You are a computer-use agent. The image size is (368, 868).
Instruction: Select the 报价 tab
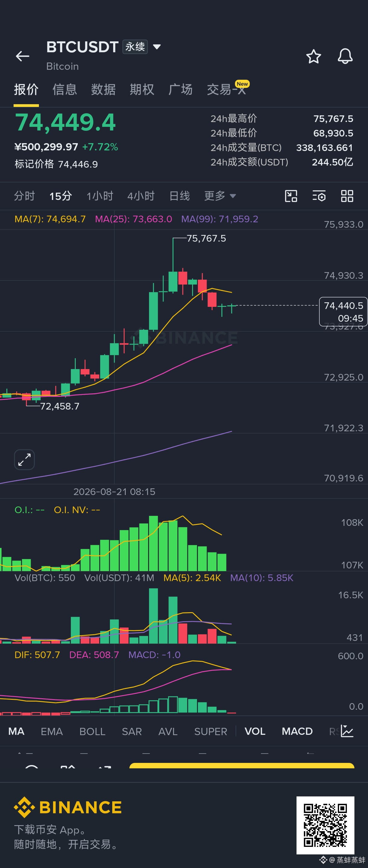tap(26, 90)
